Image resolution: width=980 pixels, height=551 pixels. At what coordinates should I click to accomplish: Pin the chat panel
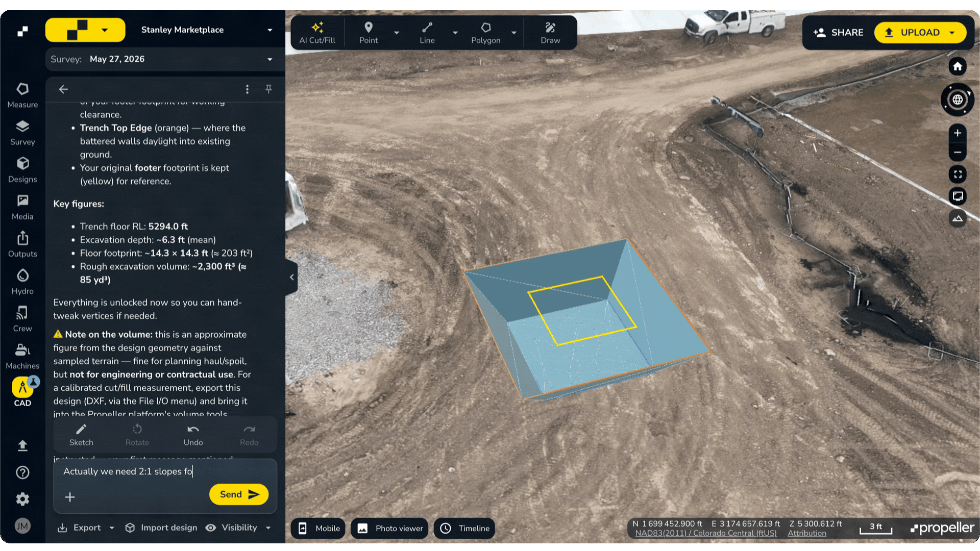(x=268, y=89)
